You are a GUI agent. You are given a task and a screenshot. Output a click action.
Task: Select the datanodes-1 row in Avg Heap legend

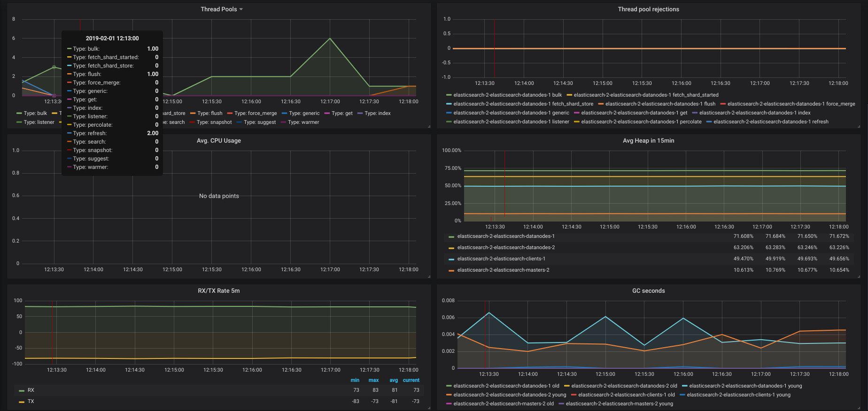tap(506, 236)
